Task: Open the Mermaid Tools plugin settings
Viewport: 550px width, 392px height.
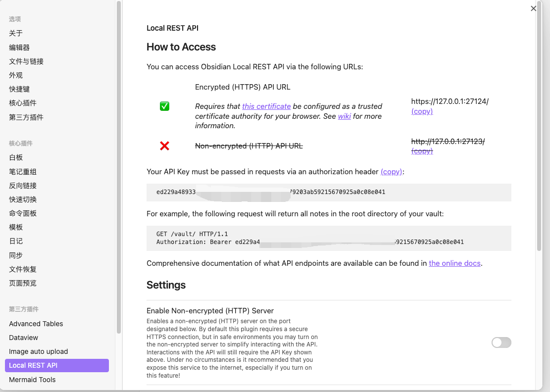Action: 32,380
